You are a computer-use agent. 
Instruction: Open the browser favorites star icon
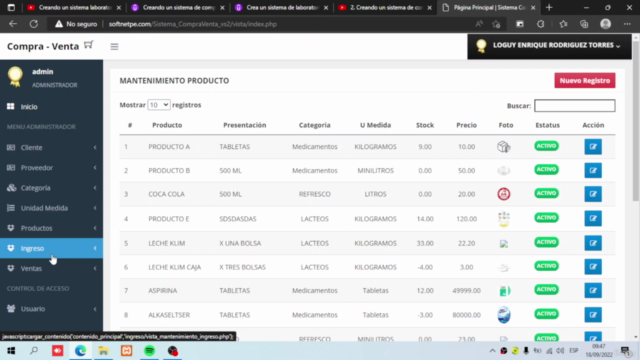click(x=563, y=24)
